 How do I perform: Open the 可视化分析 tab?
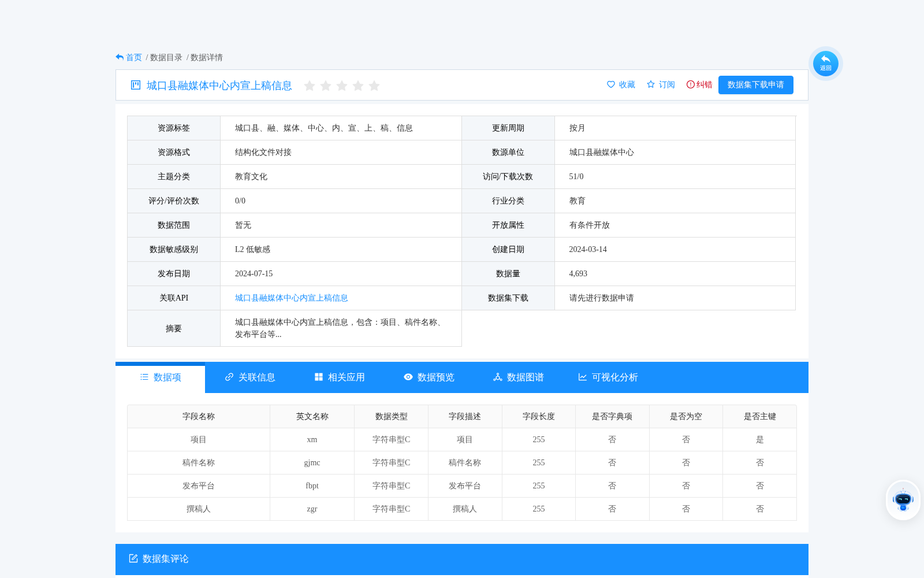click(608, 377)
